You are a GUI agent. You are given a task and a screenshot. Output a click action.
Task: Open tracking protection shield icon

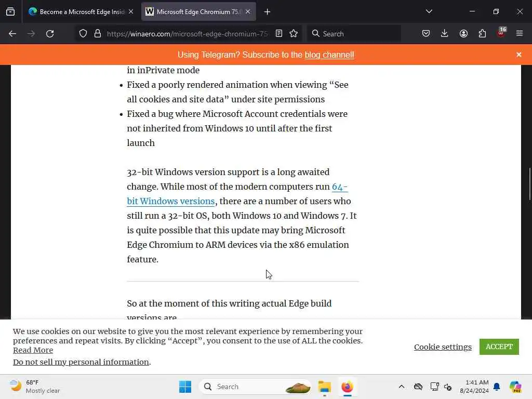point(83,34)
